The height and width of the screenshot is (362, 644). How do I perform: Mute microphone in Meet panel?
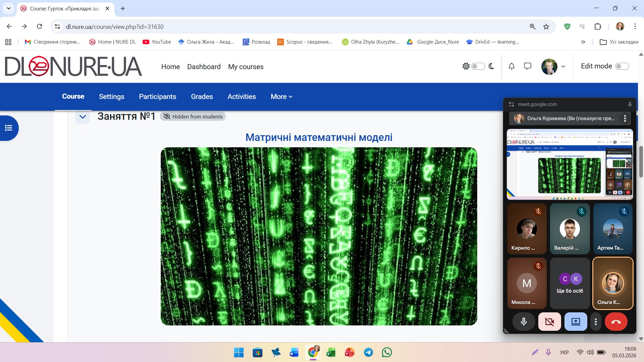click(524, 322)
